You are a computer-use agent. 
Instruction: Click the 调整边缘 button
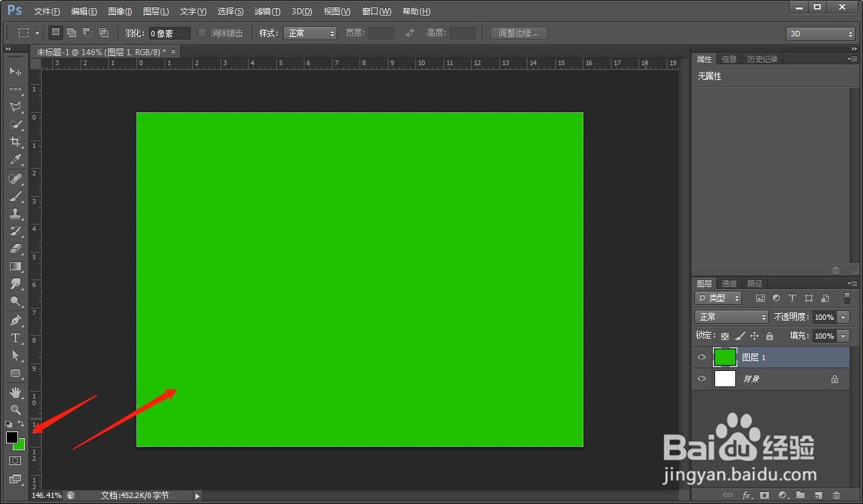[x=518, y=33]
